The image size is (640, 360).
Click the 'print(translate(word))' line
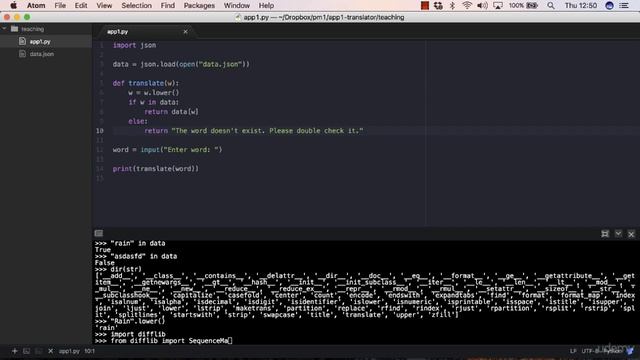click(x=156, y=169)
